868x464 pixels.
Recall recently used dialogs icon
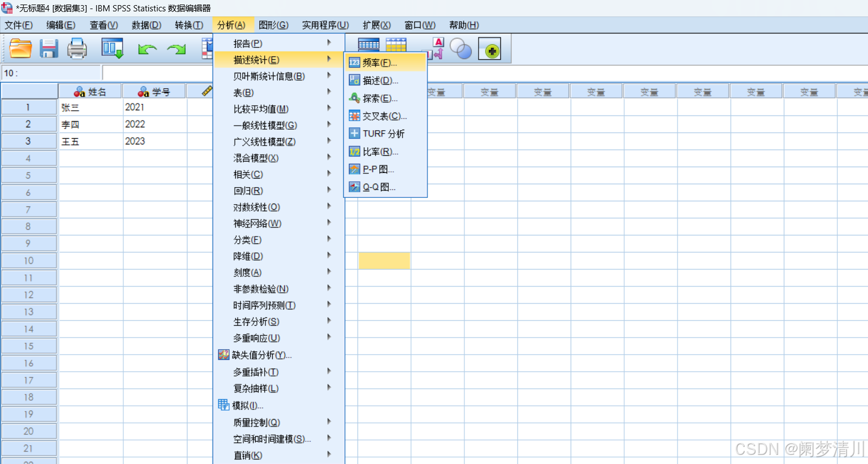tap(113, 49)
